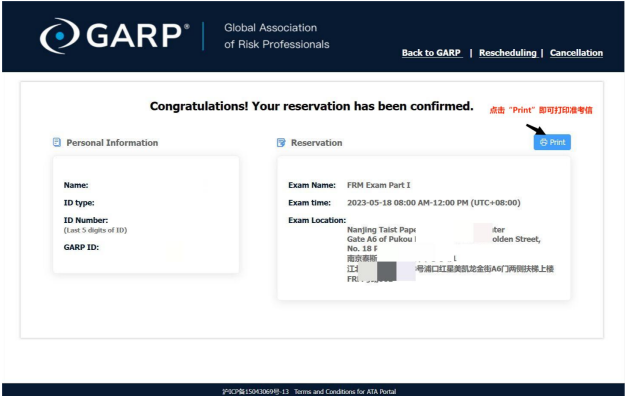This screenshot has width=625, height=396.
Task: Click the ICP registration number in footer
Action: [x=256, y=392]
